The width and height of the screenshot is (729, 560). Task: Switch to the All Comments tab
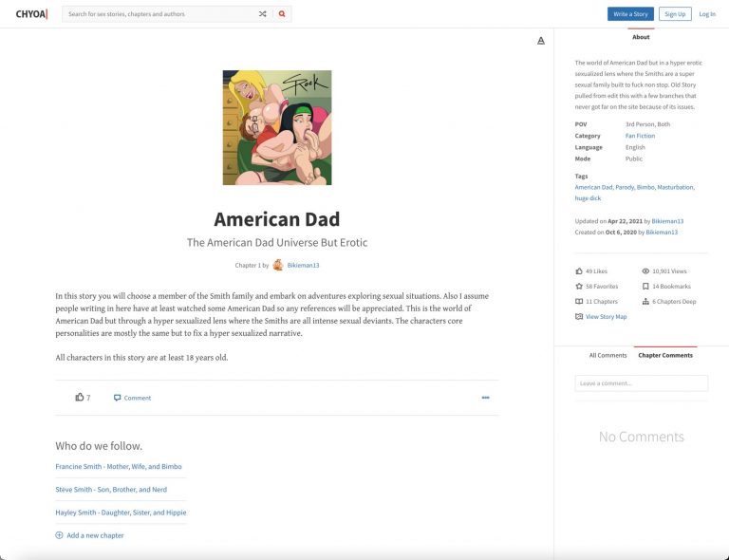[x=607, y=355]
